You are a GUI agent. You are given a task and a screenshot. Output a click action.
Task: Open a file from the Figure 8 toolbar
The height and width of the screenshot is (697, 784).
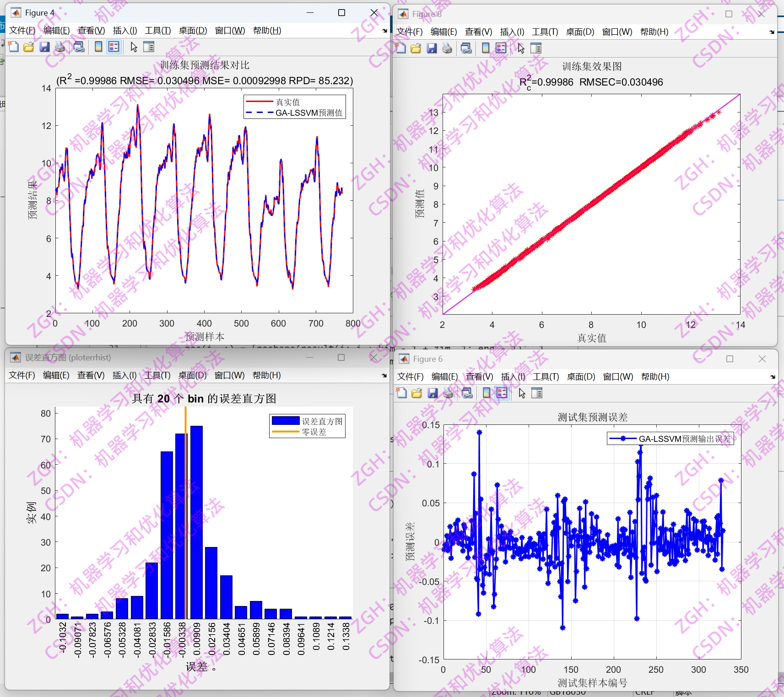[416, 48]
